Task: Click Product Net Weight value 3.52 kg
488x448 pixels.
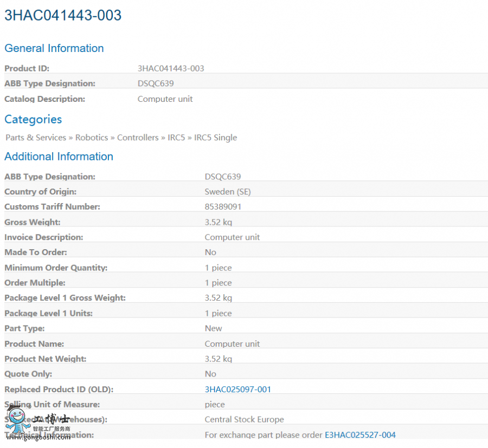Action: point(219,359)
